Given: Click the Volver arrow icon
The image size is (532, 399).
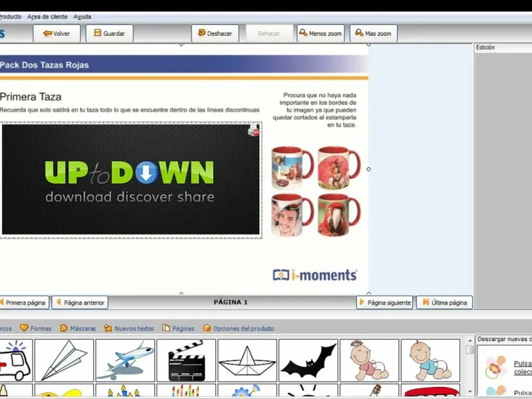Looking at the screenshot, I should [x=47, y=33].
